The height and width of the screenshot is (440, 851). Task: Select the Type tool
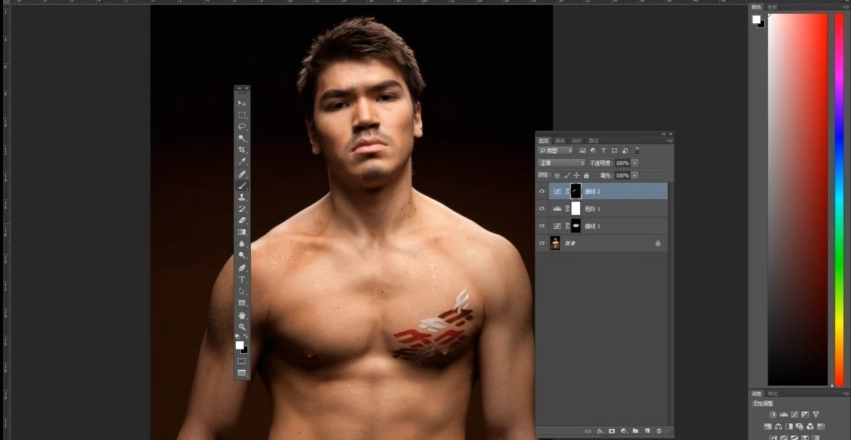coord(242,279)
